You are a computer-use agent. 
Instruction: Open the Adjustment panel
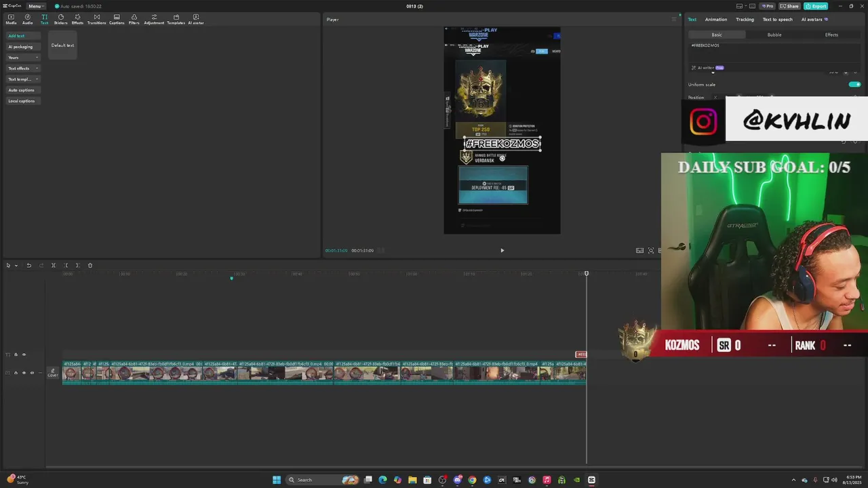pyautogui.click(x=154, y=19)
